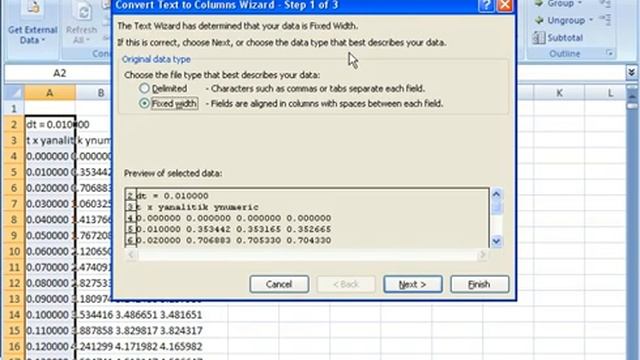This screenshot has width=640, height=360.
Task: Click the Select All corner button
Action: 14,93
